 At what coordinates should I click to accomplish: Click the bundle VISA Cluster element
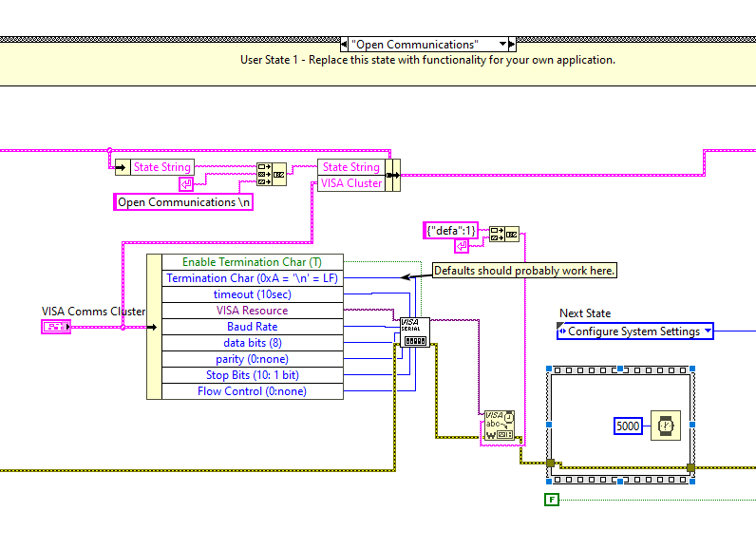click(351, 183)
